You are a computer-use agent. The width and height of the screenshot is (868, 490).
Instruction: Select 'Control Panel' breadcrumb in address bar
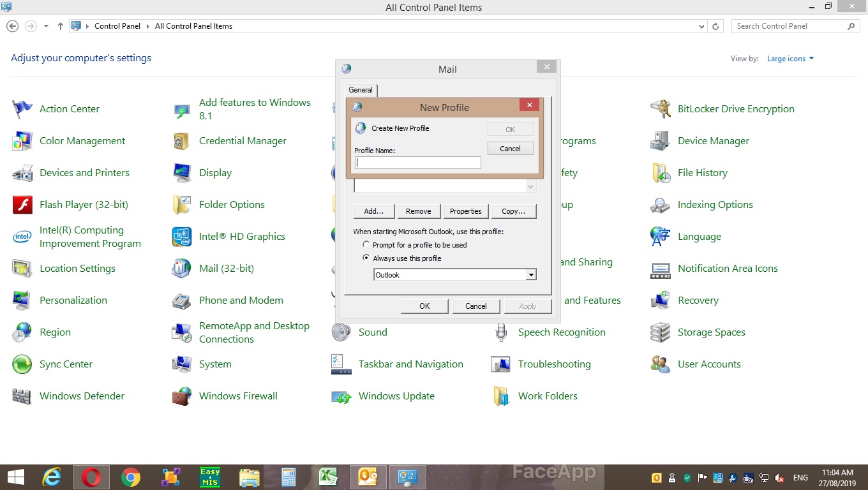[117, 26]
